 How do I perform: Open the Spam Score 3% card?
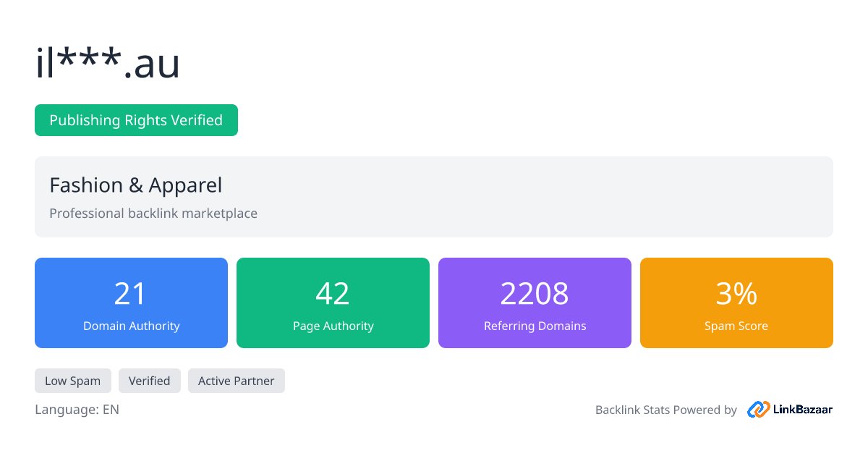tap(736, 303)
